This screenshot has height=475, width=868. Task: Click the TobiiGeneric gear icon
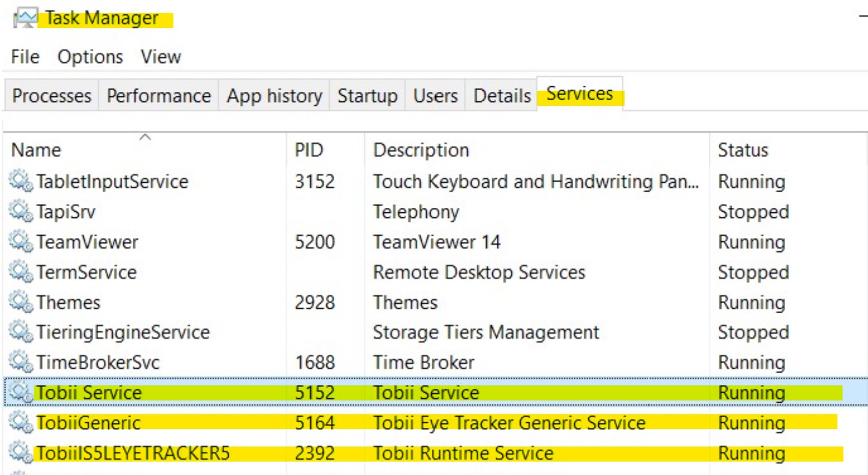click(x=21, y=422)
